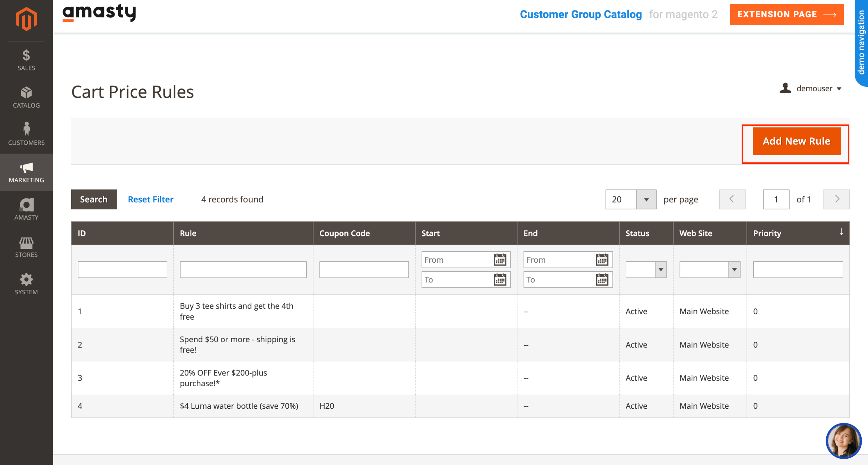The image size is (868, 465).
Task: Toggle Priority column sort direction
Action: (841, 233)
